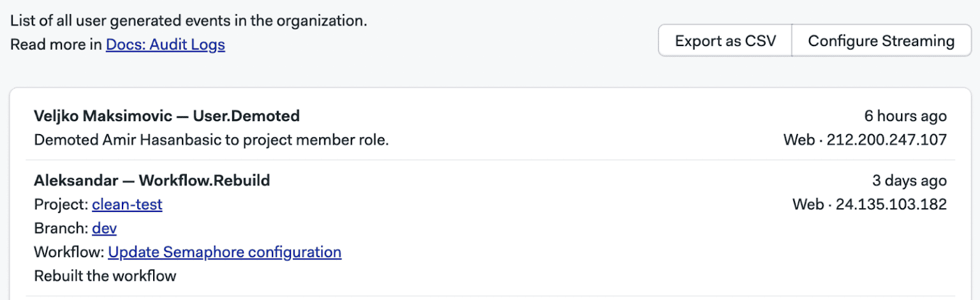Click the Rebuilt the workflow description
This screenshot has width=980, height=300.
pyautogui.click(x=105, y=276)
